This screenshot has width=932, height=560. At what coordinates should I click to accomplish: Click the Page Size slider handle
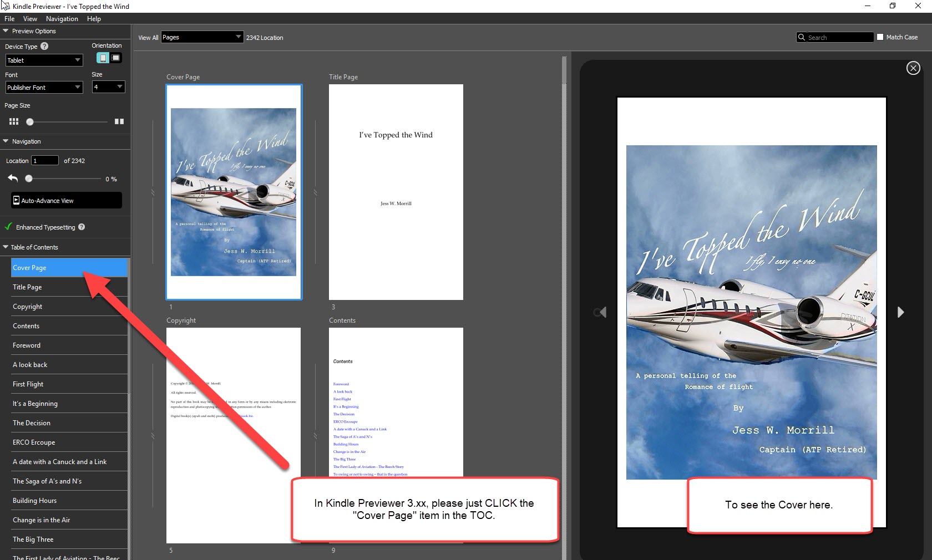pos(30,122)
